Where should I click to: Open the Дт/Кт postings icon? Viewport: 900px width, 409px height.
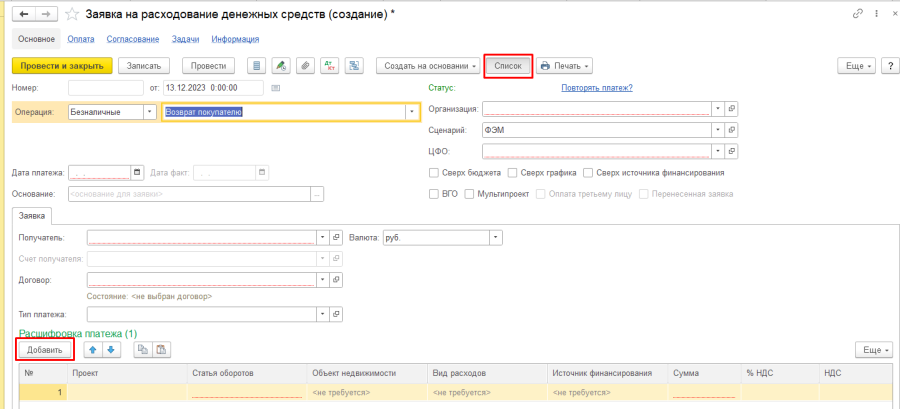coord(330,66)
